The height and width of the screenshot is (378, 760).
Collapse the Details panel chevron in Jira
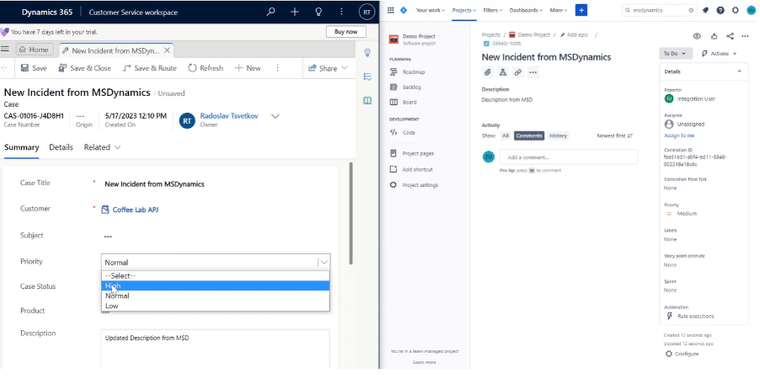pos(739,72)
